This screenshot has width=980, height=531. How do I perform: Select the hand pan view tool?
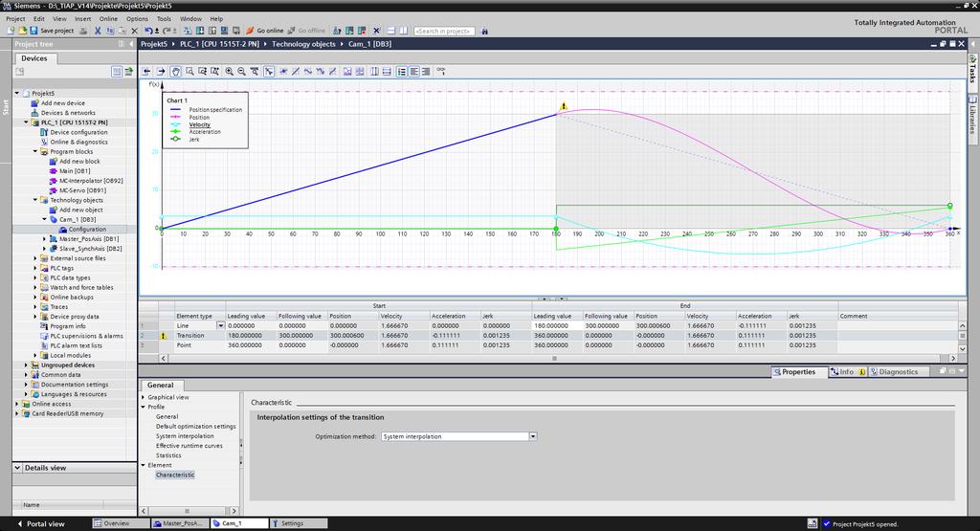[176, 71]
